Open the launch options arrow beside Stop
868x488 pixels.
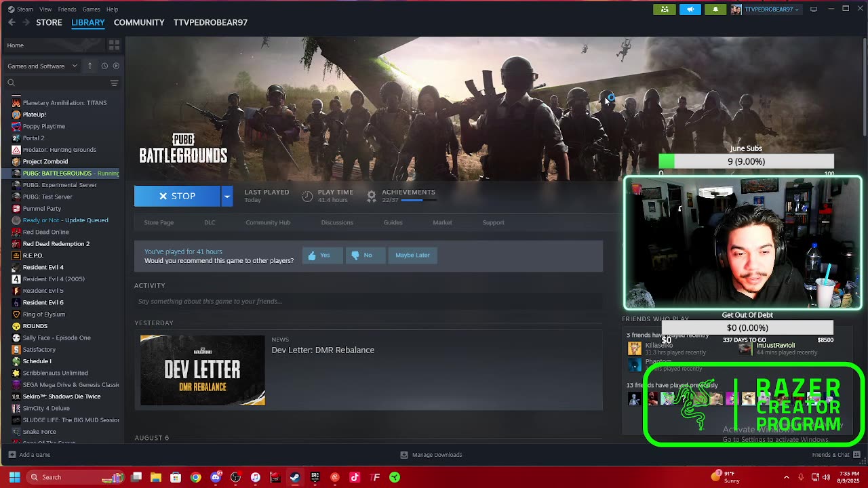226,196
